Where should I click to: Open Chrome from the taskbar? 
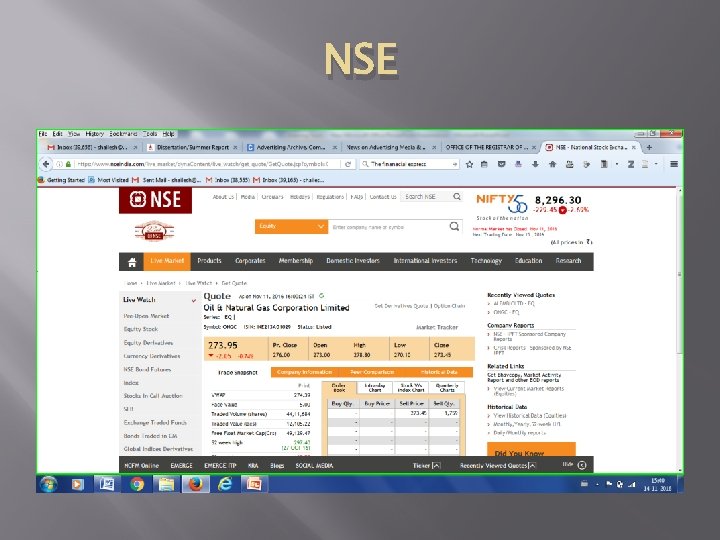[136, 484]
